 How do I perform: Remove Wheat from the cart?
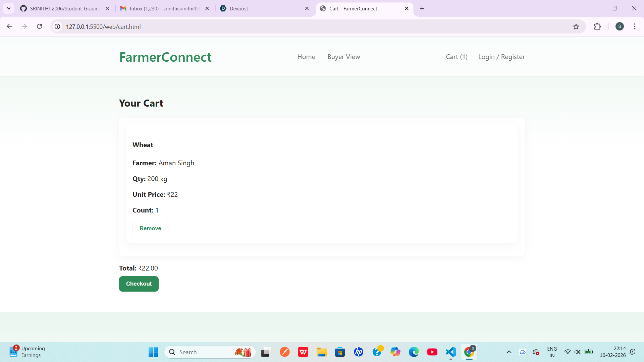[x=150, y=228]
